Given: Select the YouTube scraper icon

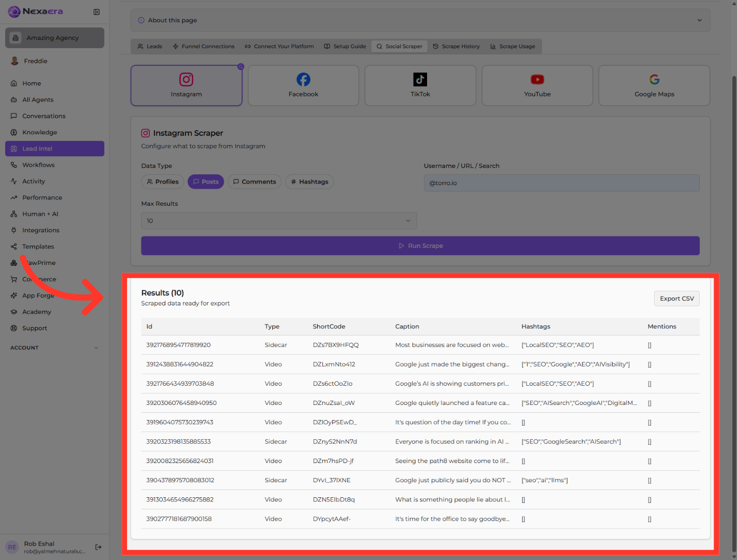Looking at the screenshot, I should (537, 79).
